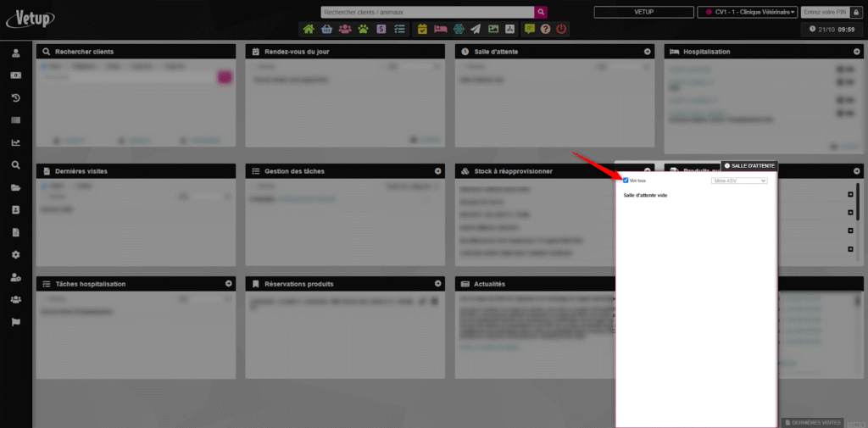This screenshot has width=868, height=428.
Task: Open the blue shopping basket icon
Action: tap(326, 29)
